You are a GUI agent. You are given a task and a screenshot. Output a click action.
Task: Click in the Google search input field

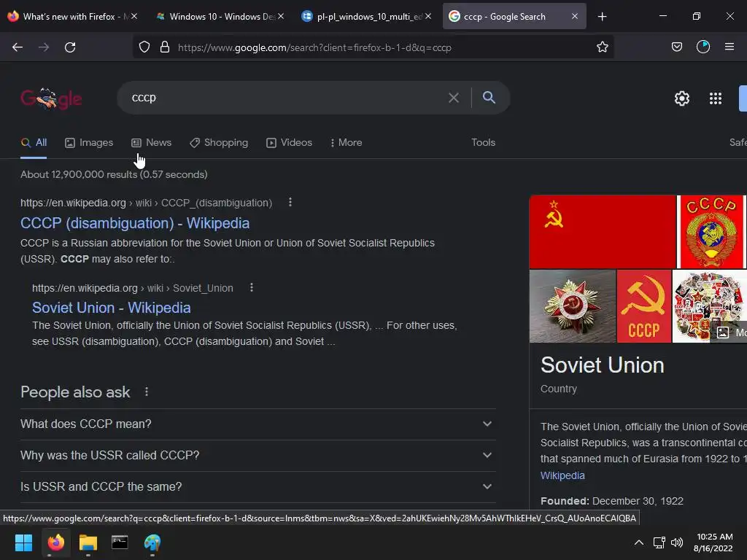tap(286, 98)
